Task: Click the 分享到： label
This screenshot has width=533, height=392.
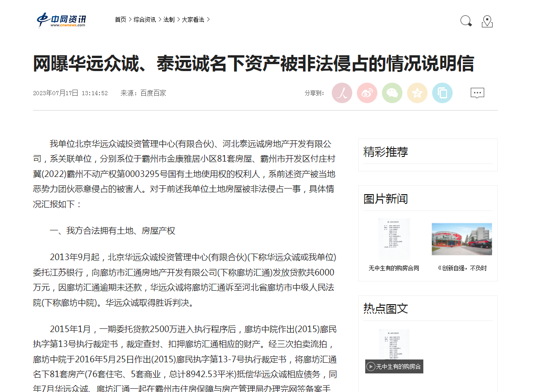Action: tap(314, 93)
